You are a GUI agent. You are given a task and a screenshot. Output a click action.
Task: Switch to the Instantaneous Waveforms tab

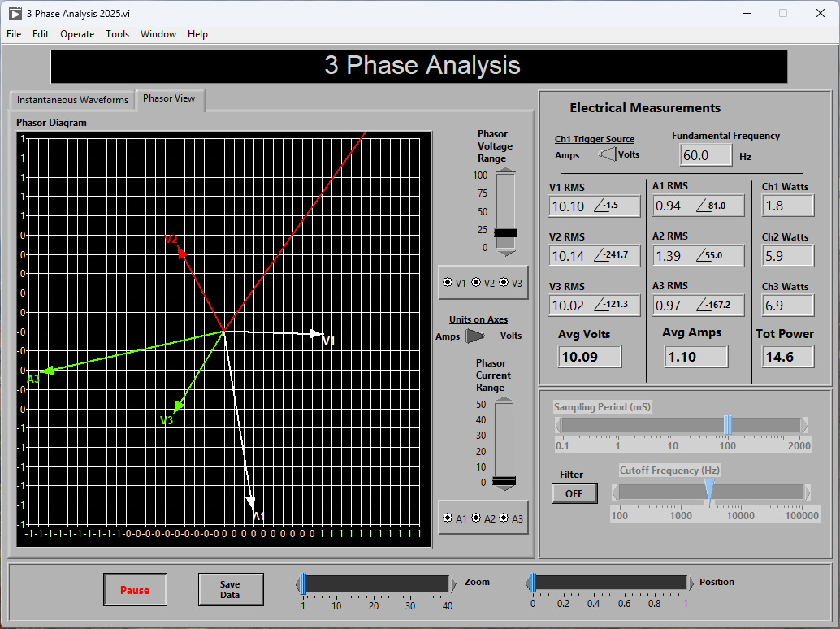[72, 100]
